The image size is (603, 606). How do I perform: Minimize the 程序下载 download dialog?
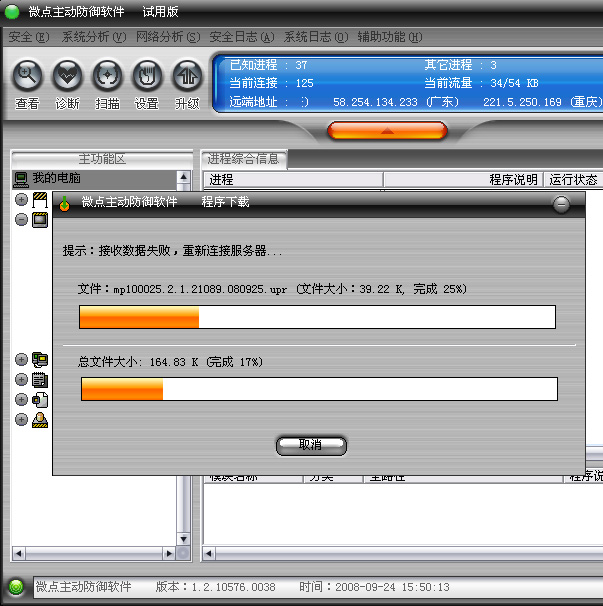point(561,204)
